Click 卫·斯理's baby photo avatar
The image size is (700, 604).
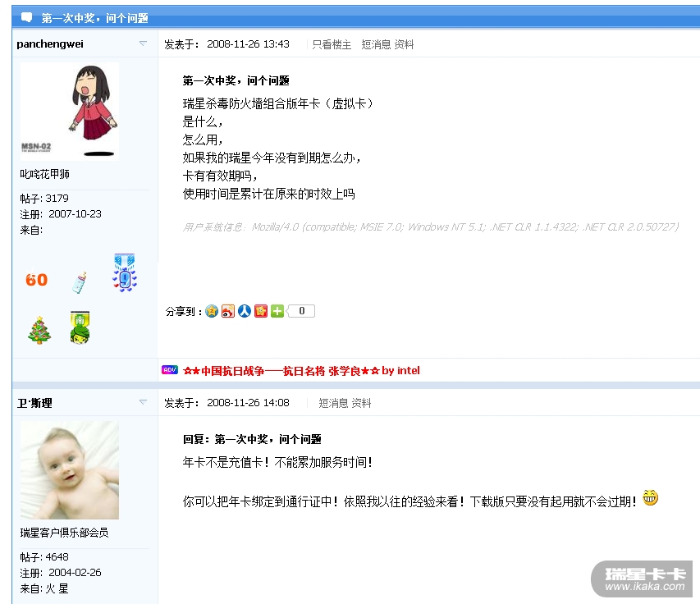click(70, 470)
